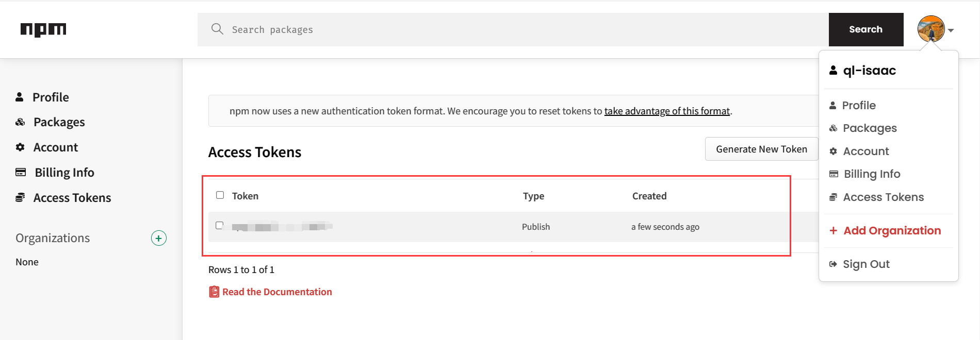
Task: Click the Created column header
Action: [x=649, y=196]
